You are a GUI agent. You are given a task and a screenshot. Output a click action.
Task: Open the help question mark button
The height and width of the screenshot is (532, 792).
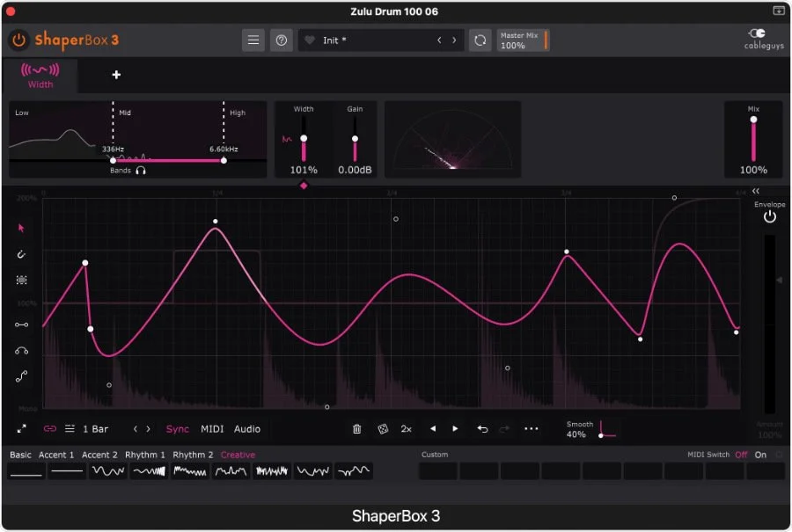pos(282,40)
